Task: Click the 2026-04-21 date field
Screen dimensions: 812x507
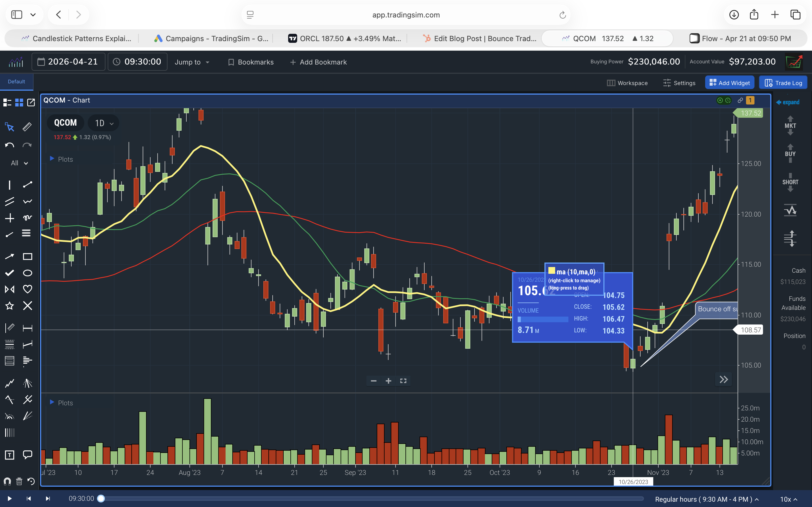Action: 68,61
